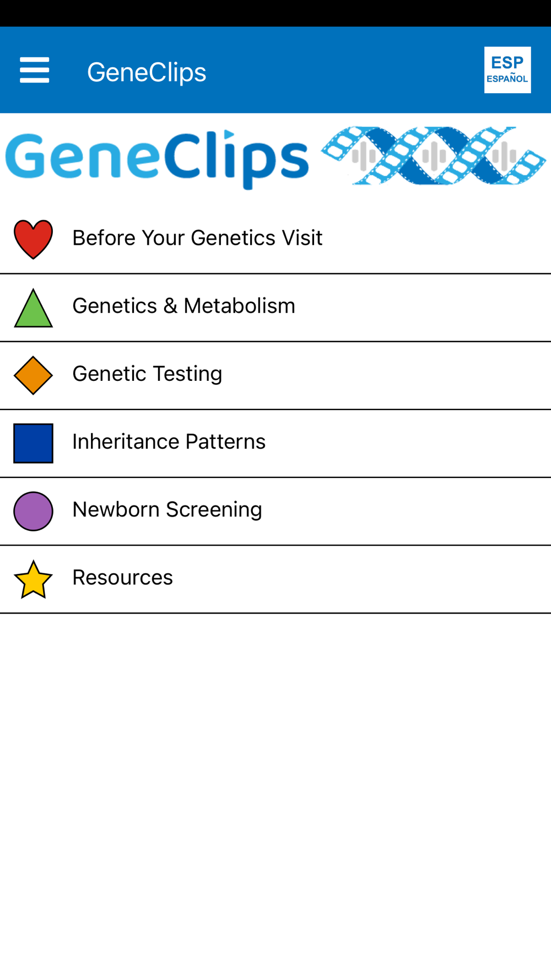Screen dimensions: 551x980
Task: Tap the yellow star icon
Action: tap(33, 579)
